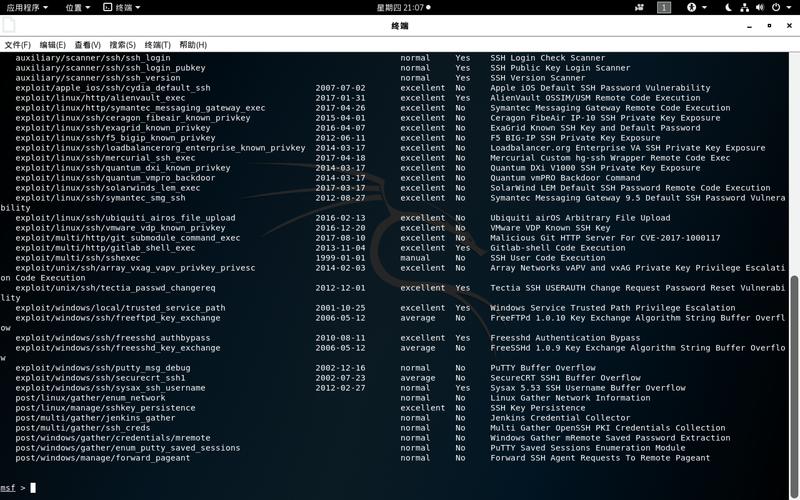This screenshot has height=500, width=800.
Task: Open the 应用程序 applications dropdown
Action: pos(27,8)
